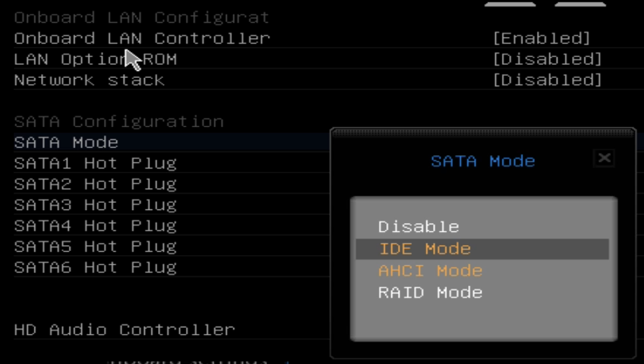Screen dimensions: 644x364
Task: Close the SATA Mode popup
Action: coord(604,159)
